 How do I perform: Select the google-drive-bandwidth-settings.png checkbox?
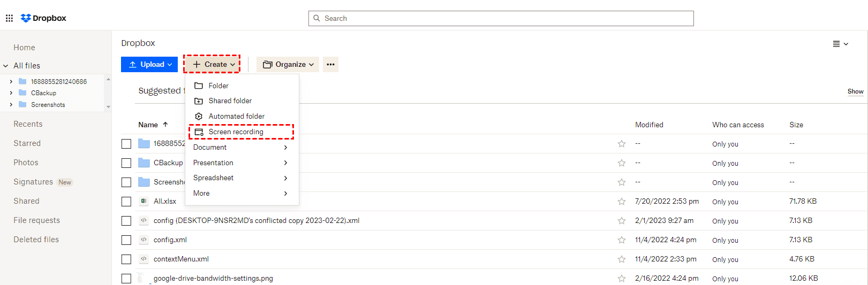(126, 279)
